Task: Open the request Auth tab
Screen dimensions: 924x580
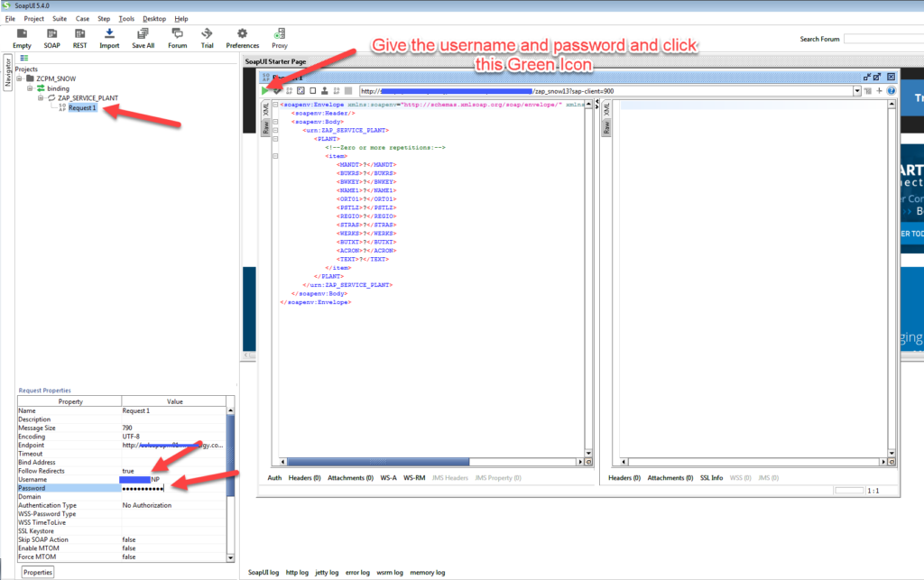Action: (x=274, y=477)
